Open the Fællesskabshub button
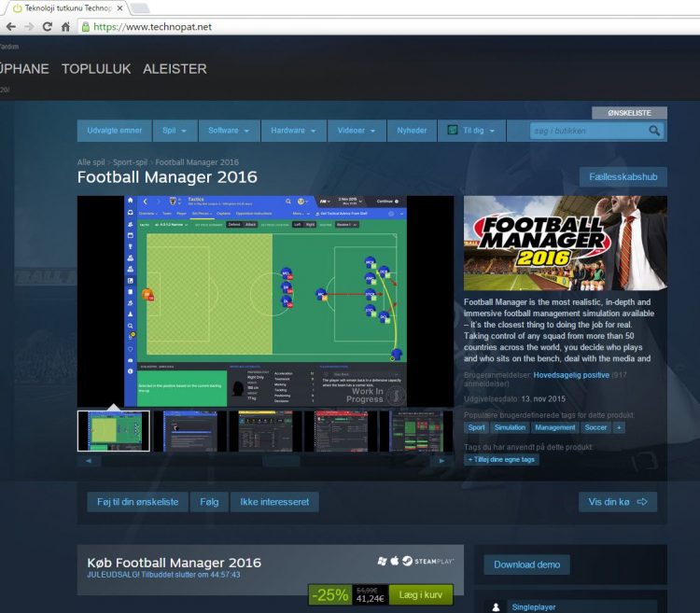 coord(623,176)
